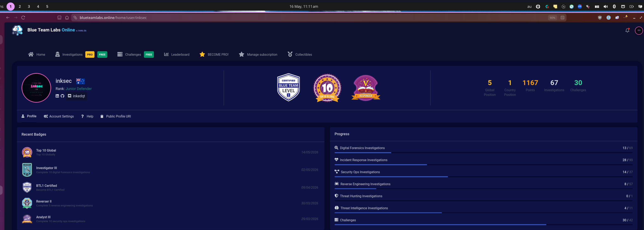
Task: Click the Incident Response heartbeat icon
Action: [x=337, y=160]
